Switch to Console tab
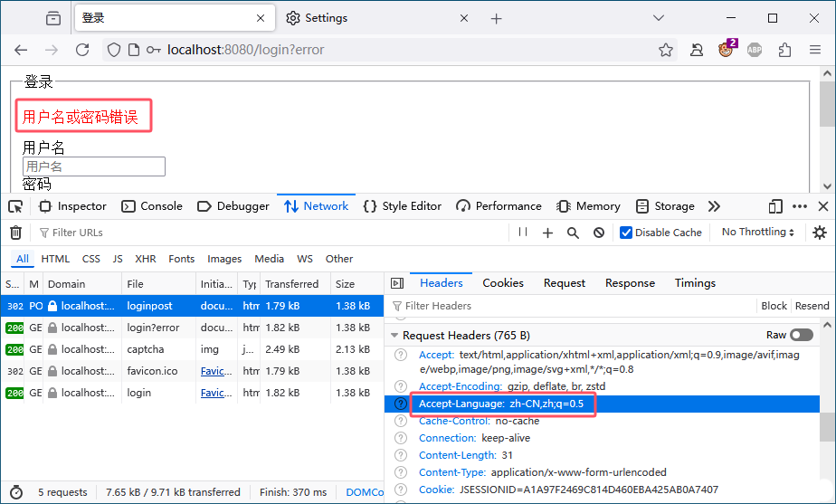The height and width of the screenshot is (504, 836). (x=152, y=206)
